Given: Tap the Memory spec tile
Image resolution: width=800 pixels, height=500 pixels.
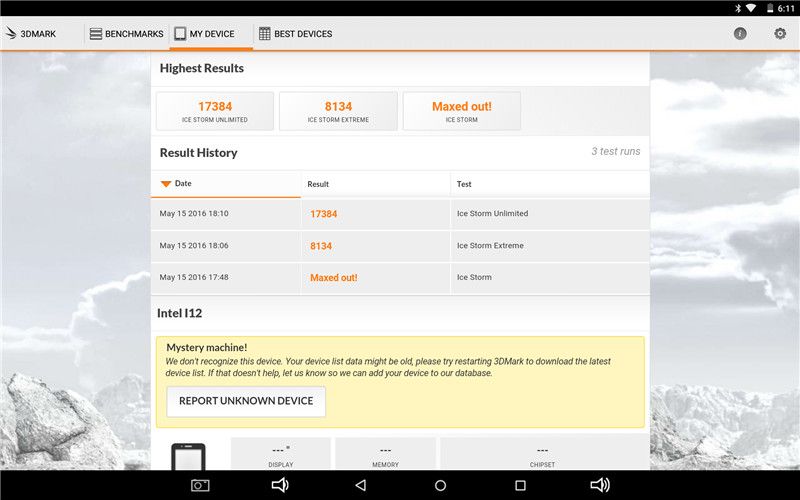Looking at the screenshot, I should pos(385,454).
